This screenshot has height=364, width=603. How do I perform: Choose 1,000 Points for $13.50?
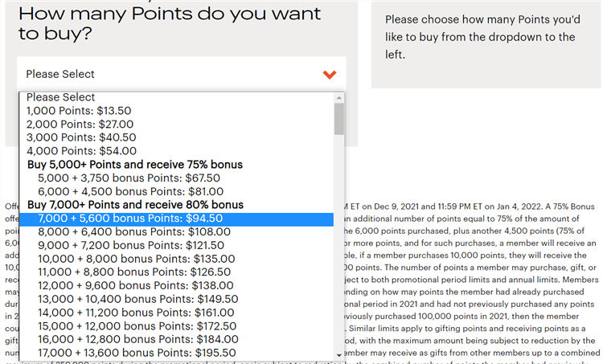pyautogui.click(x=79, y=111)
